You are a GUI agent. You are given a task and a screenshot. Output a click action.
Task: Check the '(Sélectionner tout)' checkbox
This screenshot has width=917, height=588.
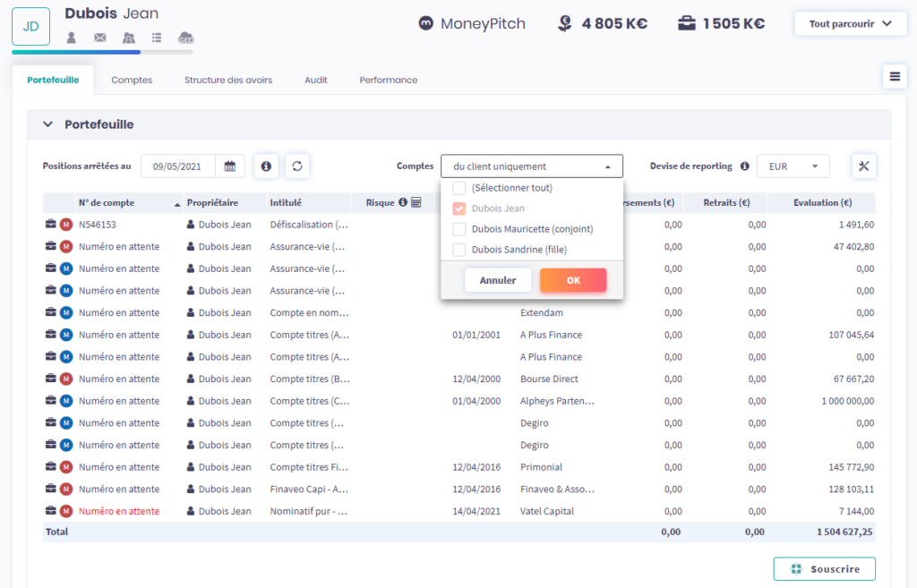(459, 188)
